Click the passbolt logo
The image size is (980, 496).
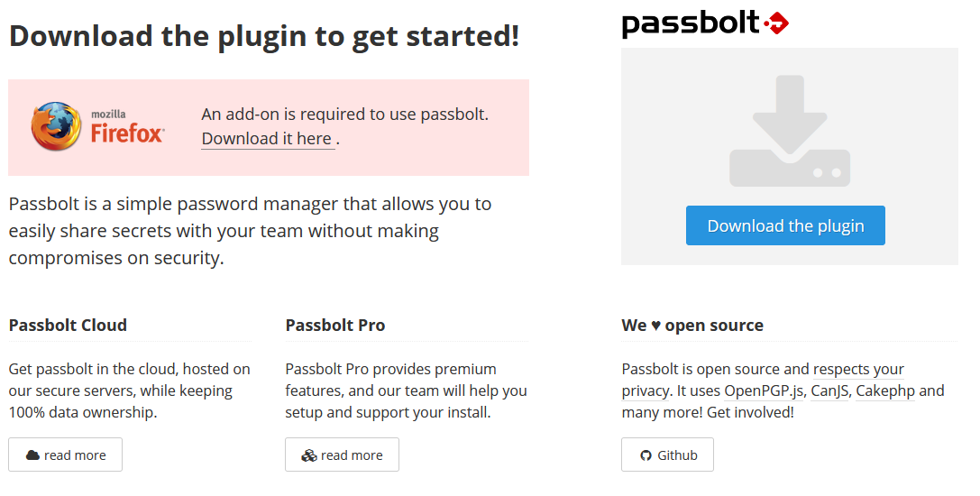click(x=705, y=23)
